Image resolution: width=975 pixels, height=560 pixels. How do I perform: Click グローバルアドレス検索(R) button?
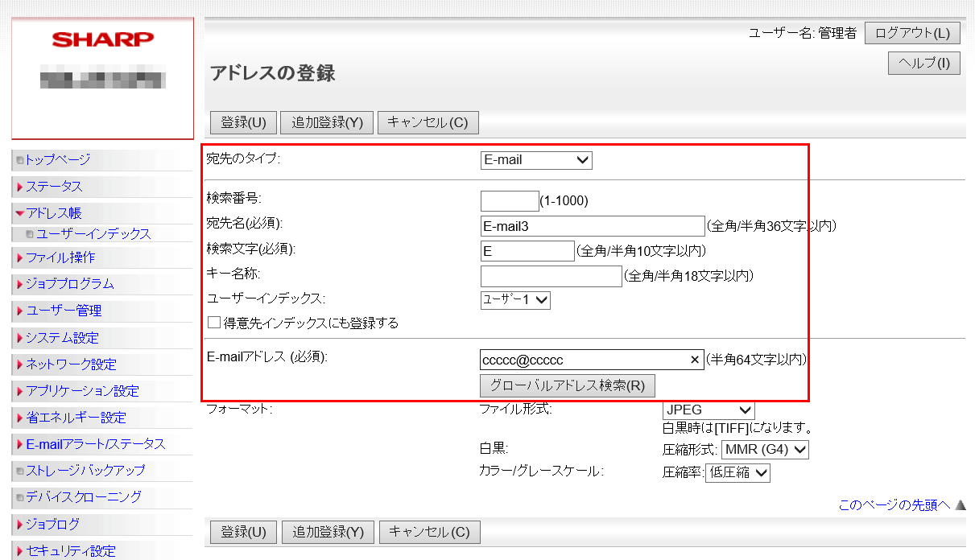point(568,385)
